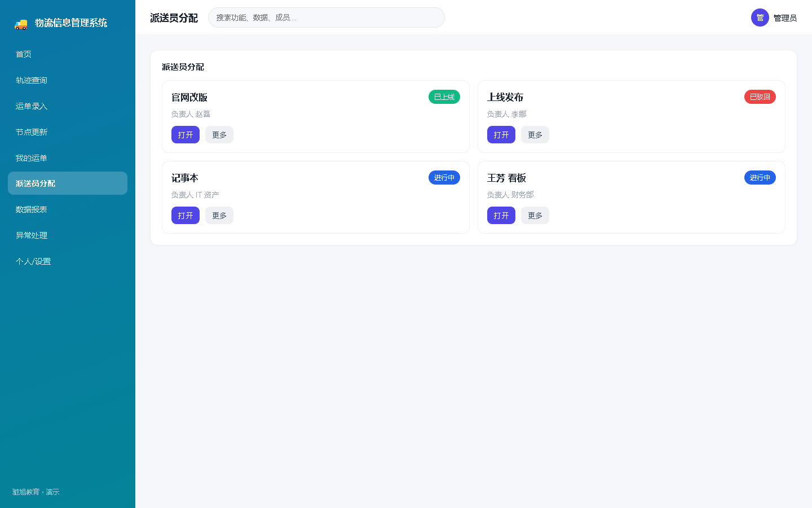Click the 负责人 IT 资产 text
Viewport: 812px width, 508px height.
tap(195, 195)
